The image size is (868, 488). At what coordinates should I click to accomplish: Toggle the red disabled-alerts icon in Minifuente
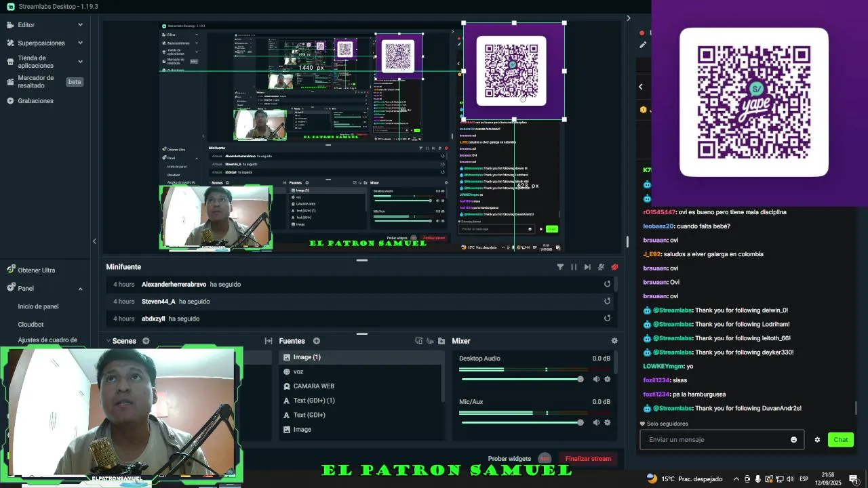coord(614,267)
